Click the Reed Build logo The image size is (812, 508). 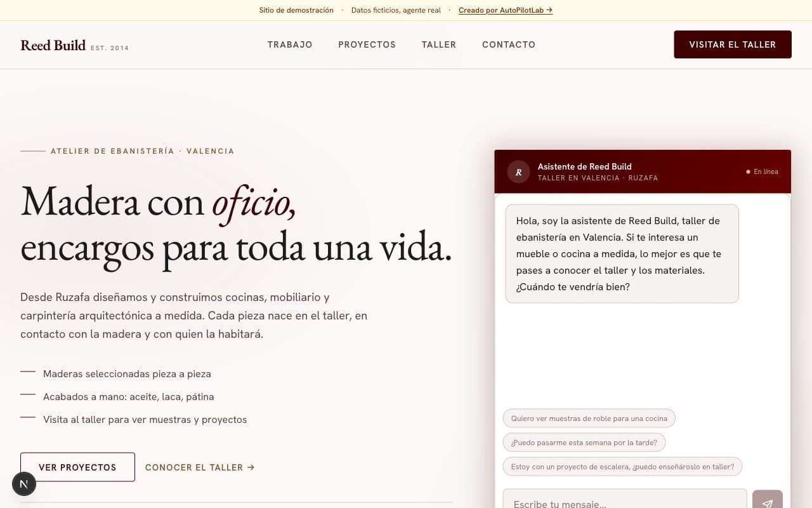tap(53, 45)
